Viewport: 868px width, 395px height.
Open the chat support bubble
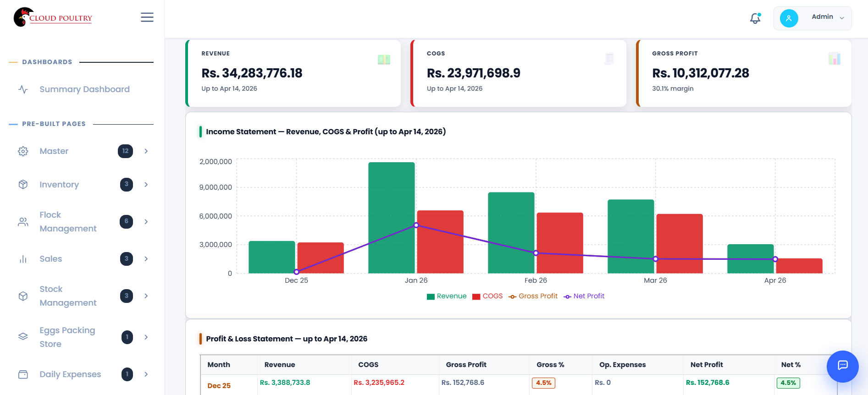(842, 366)
